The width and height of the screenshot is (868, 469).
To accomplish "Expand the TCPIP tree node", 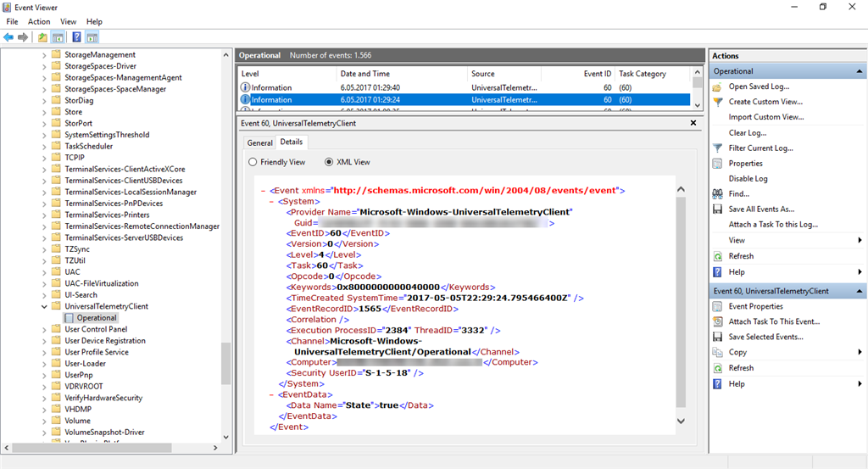I will (x=44, y=158).
